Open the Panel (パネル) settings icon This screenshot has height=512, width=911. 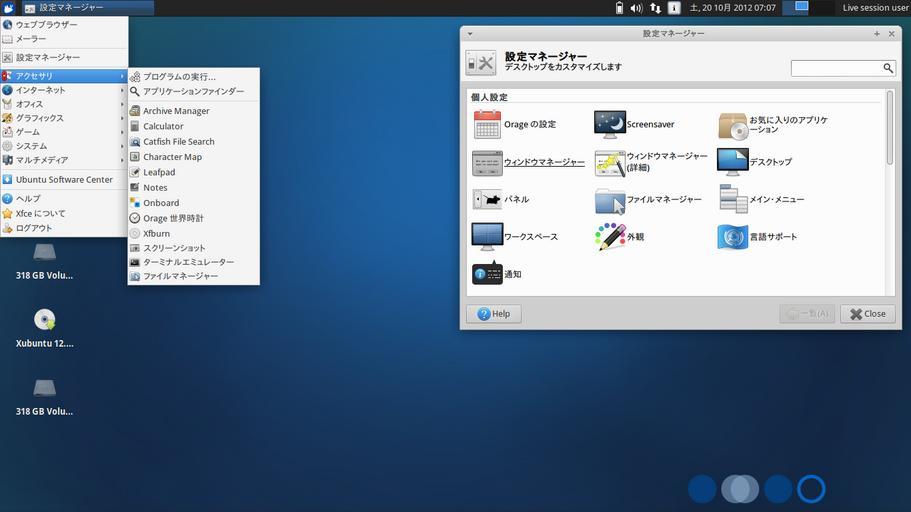click(487, 199)
